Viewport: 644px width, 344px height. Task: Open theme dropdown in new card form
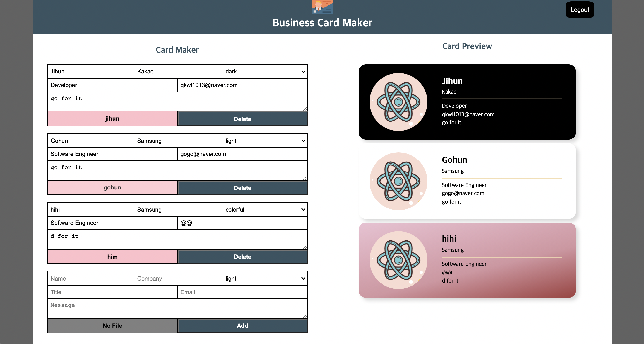[x=264, y=279]
